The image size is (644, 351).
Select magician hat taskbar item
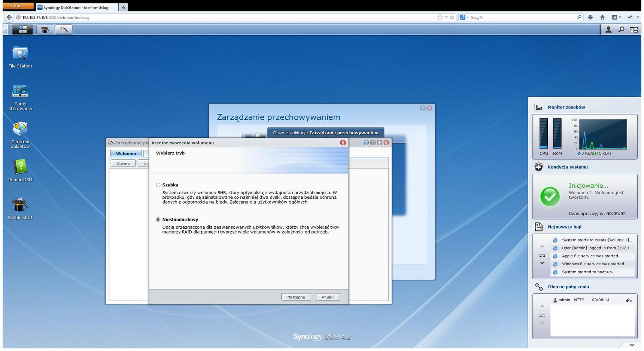pos(45,30)
